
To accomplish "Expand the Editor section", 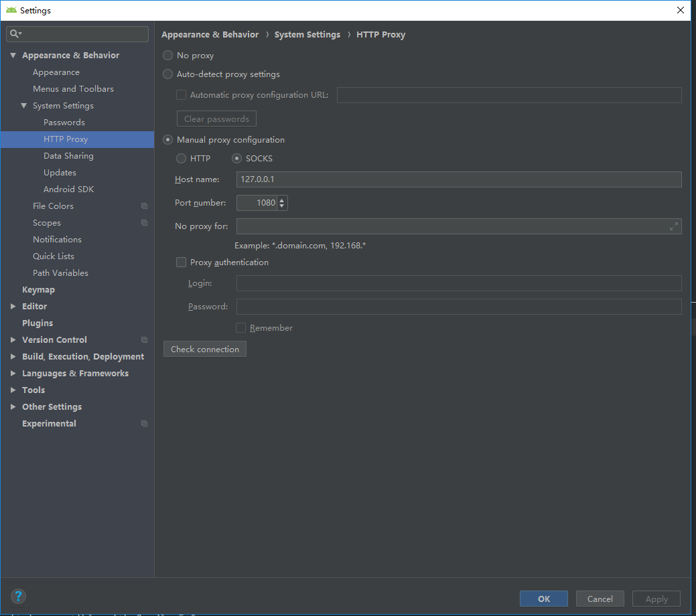I will (12, 306).
